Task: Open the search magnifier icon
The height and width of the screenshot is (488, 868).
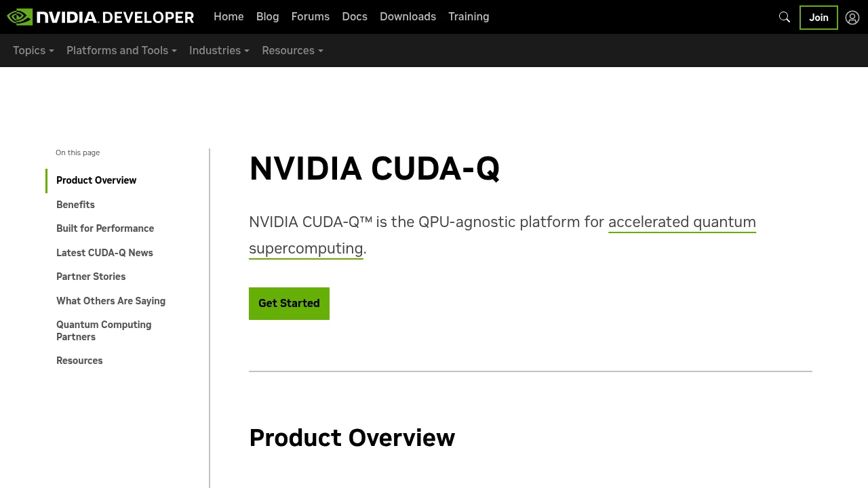Action: [784, 17]
